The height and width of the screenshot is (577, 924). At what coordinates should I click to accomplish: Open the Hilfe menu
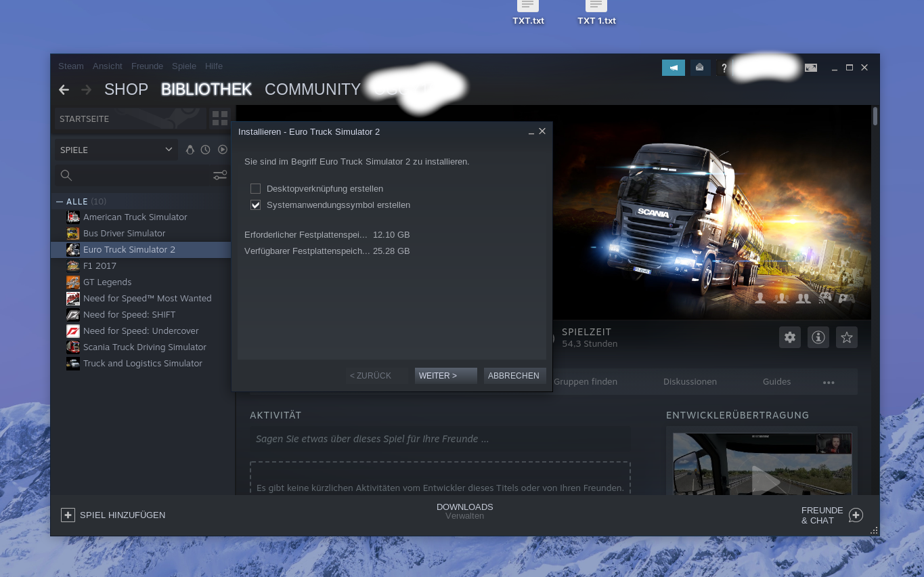[x=214, y=66]
